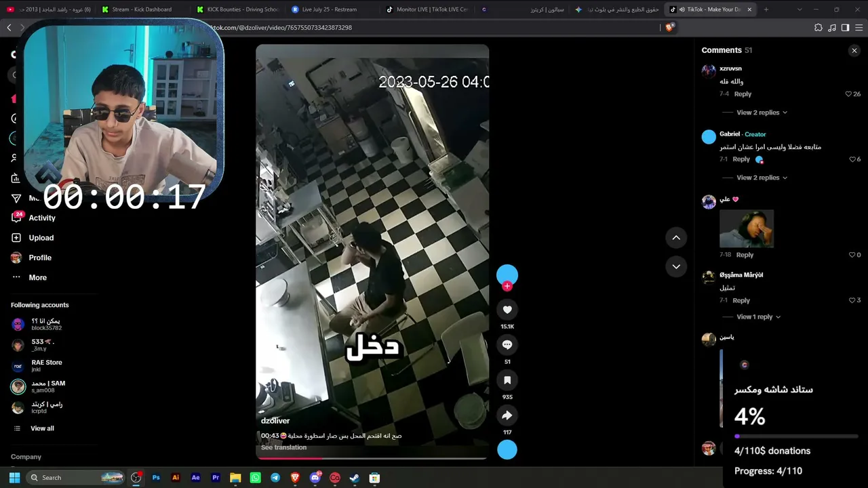Screen dimensions: 868x488
Task: Save the video with the bookmark icon
Action: click(x=507, y=380)
